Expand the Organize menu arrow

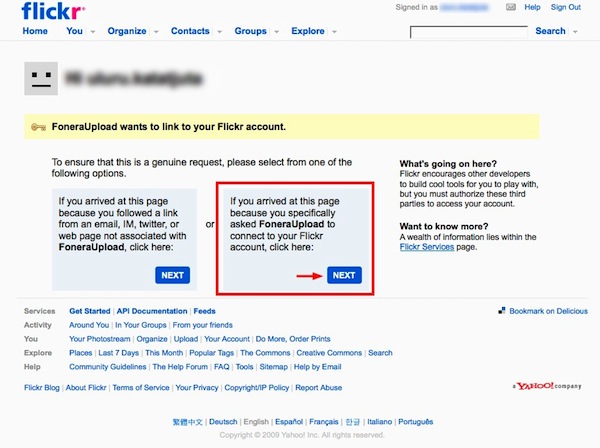(x=156, y=32)
